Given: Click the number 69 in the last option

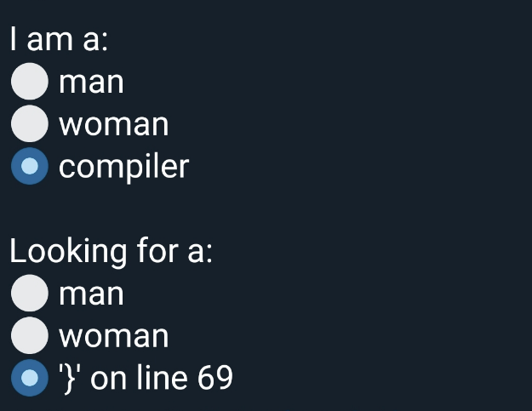Looking at the screenshot, I should (x=215, y=378).
